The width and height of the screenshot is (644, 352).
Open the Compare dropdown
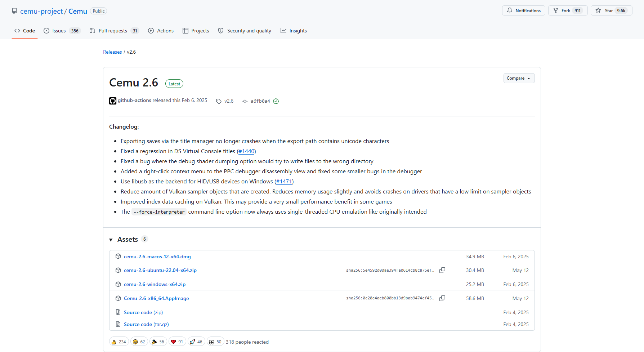519,78
